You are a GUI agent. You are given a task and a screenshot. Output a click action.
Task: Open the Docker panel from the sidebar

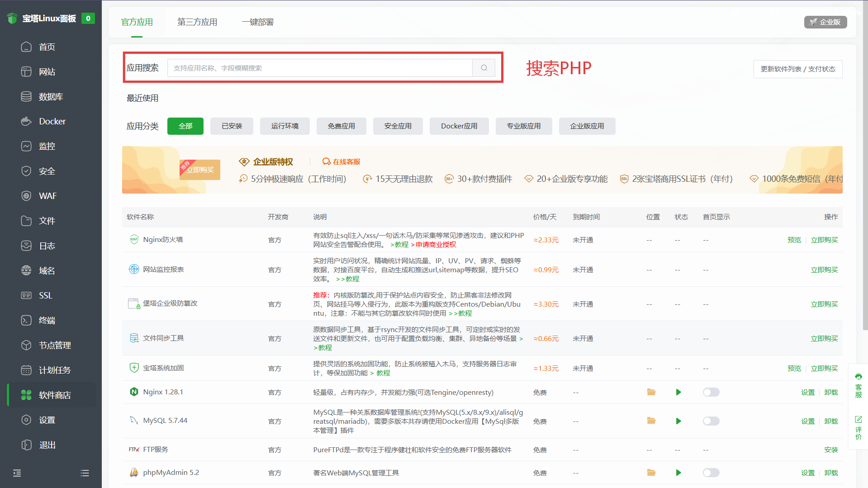click(x=51, y=121)
